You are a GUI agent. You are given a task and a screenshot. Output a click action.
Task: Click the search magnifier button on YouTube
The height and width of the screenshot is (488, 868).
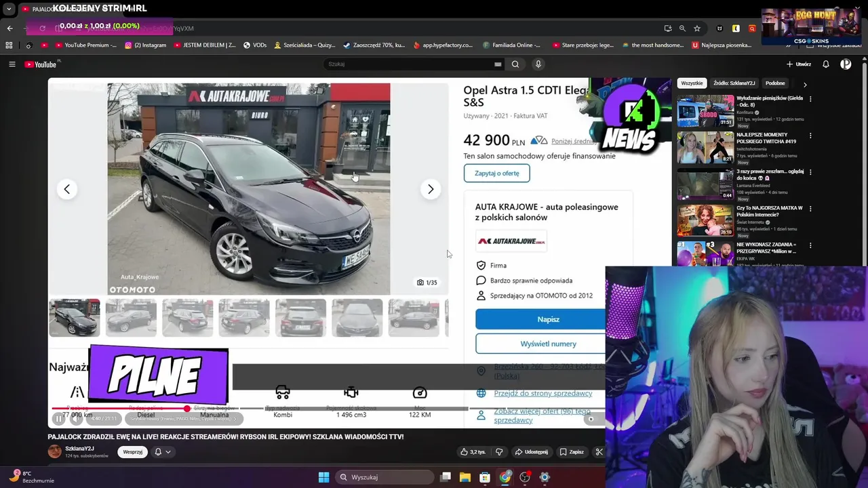click(515, 64)
